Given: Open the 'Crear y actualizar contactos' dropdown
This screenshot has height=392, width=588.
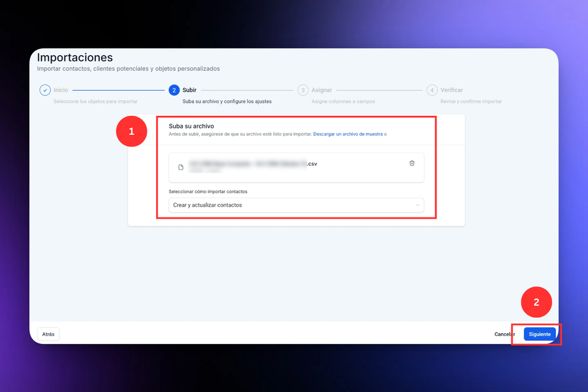Looking at the screenshot, I should [297, 205].
